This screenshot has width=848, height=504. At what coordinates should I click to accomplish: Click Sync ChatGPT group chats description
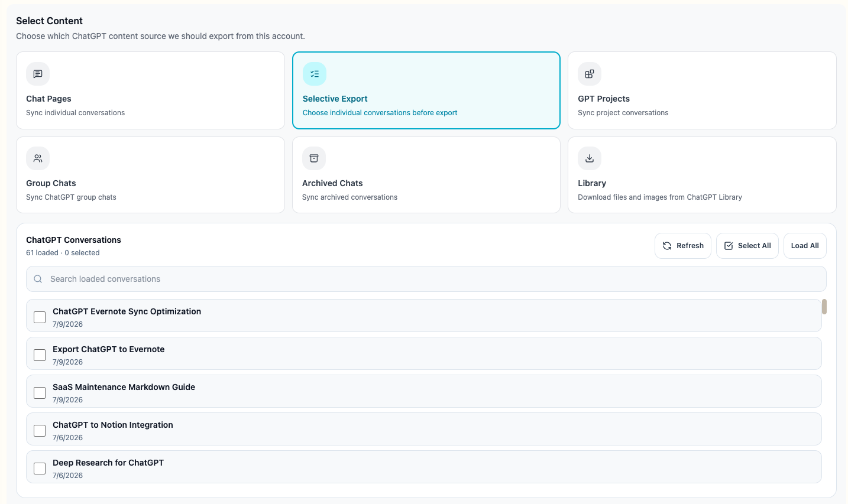[71, 197]
